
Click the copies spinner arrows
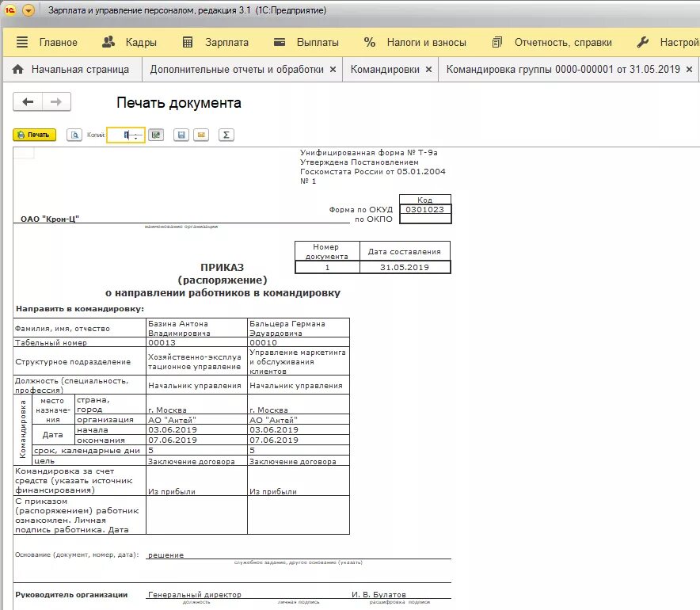136,135
